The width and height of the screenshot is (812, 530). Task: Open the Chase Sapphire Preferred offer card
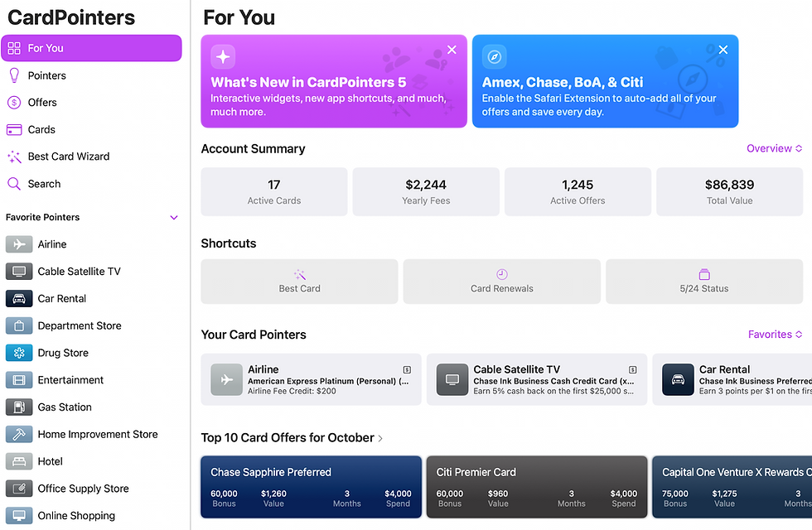click(311, 487)
